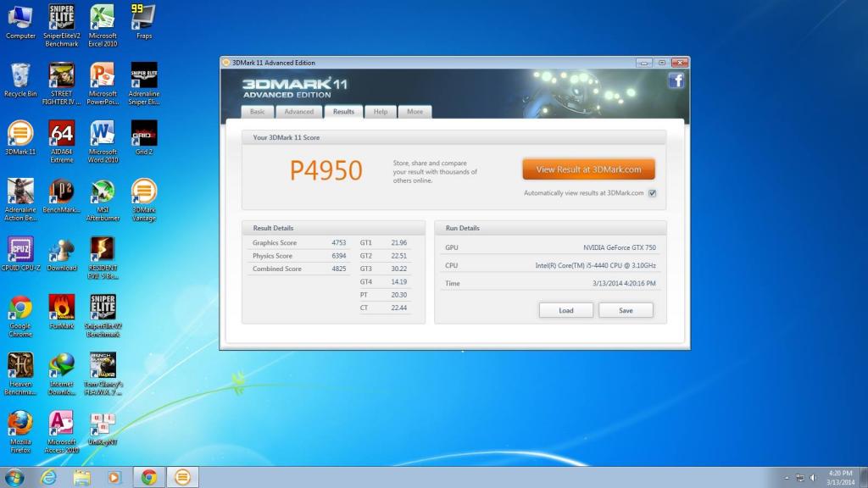Screen dimensions: 868x488
Task: Select the Results tab
Action: point(343,111)
